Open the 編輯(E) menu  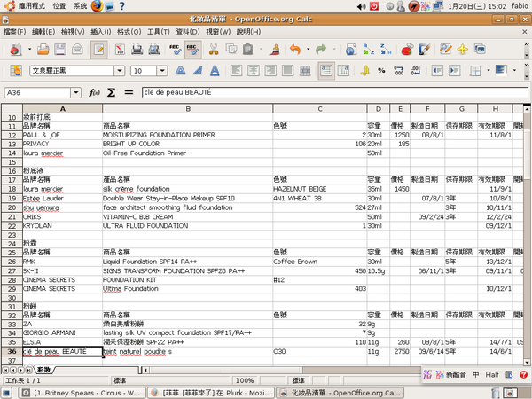click(x=43, y=32)
